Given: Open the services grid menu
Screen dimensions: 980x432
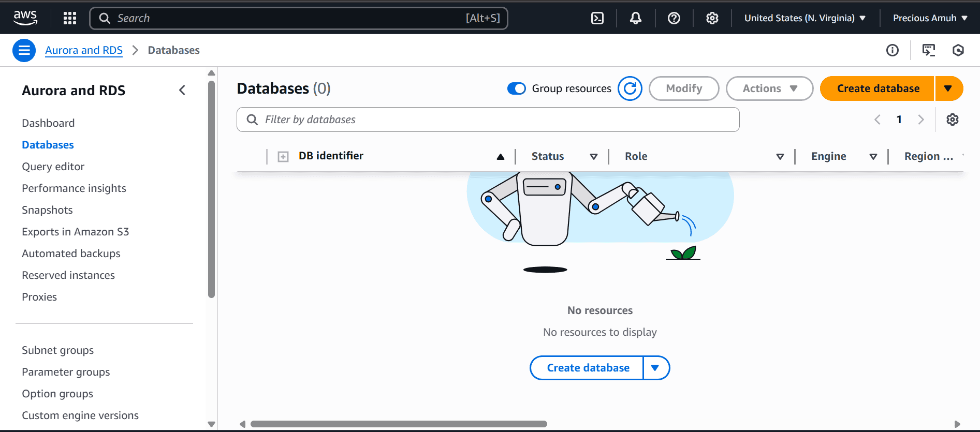Looking at the screenshot, I should (x=70, y=18).
